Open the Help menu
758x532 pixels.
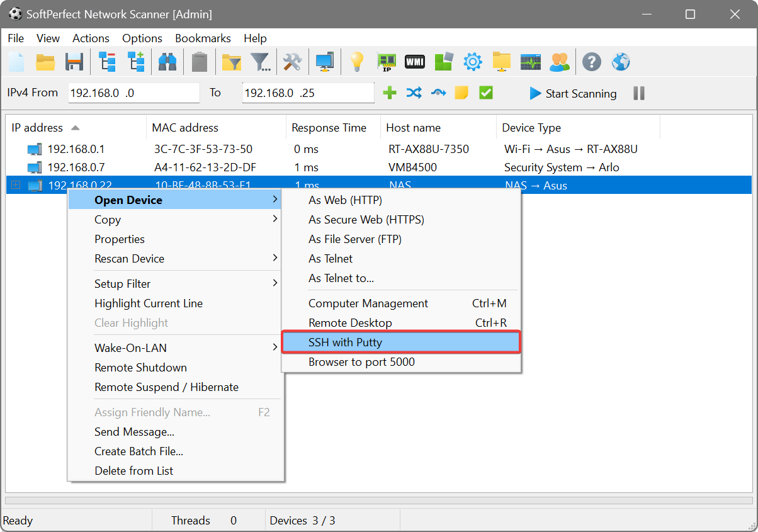coord(255,38)
